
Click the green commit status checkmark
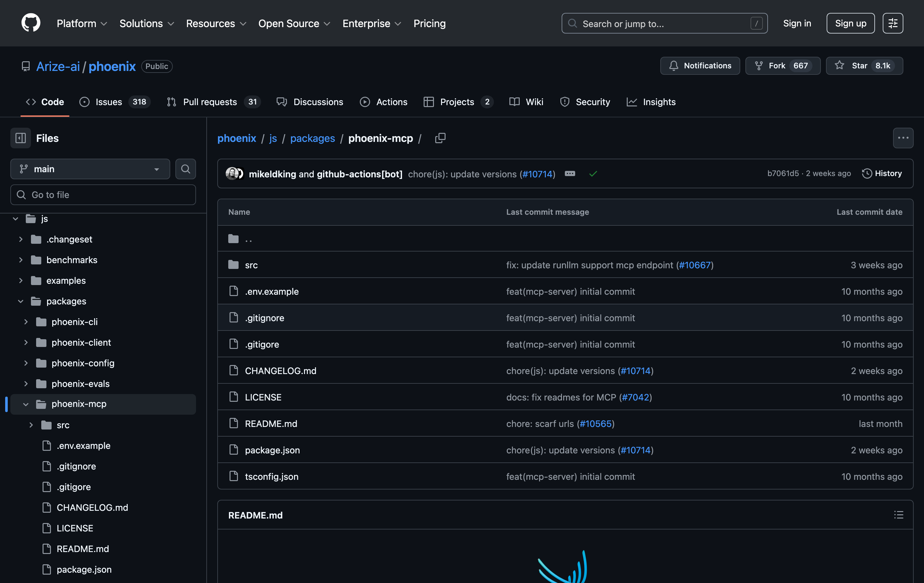593,174
